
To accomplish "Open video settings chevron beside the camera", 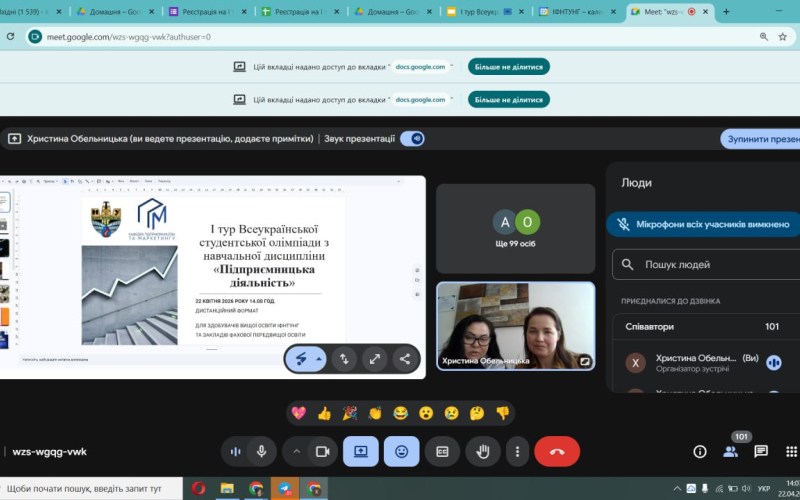I will click(296, 452).
